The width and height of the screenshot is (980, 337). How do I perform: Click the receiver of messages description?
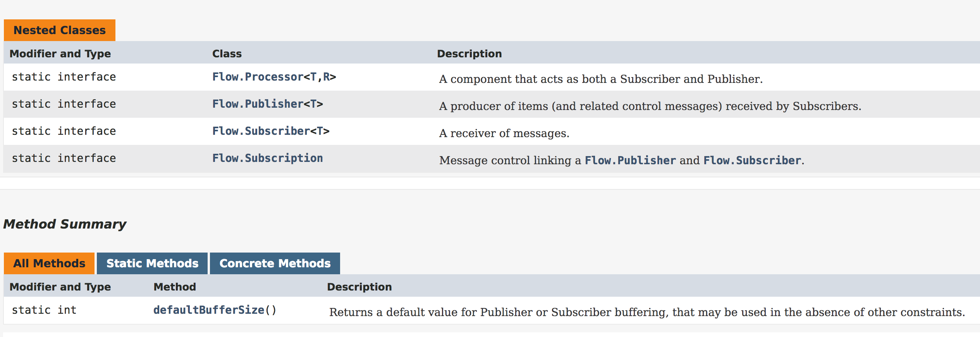point(504,133)
